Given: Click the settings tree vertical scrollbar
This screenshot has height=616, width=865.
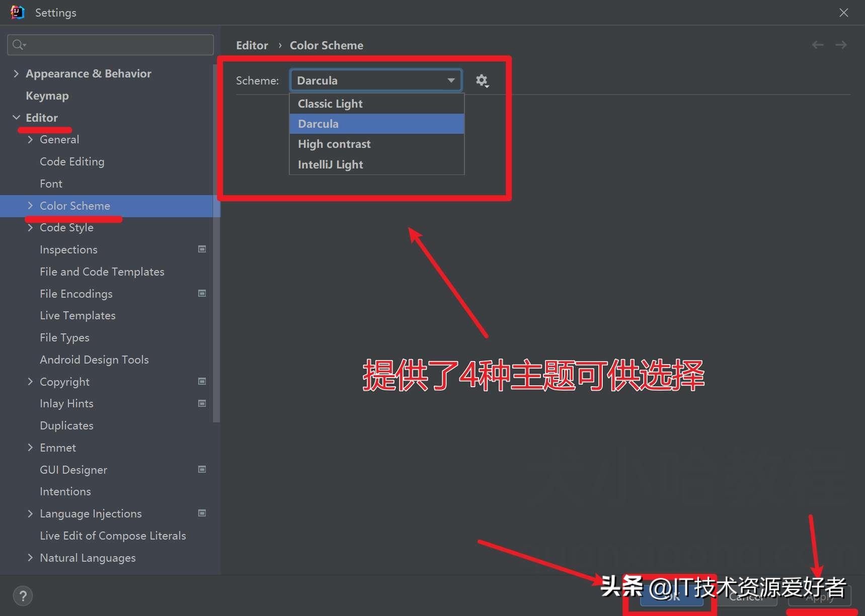Looking at the screenshot, I should (x=216, y=244).
